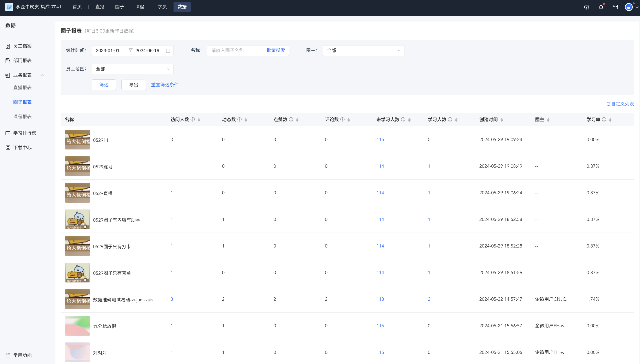Focus the 圈子名称 input field
640x364 pixels.
tap(236, 51)
